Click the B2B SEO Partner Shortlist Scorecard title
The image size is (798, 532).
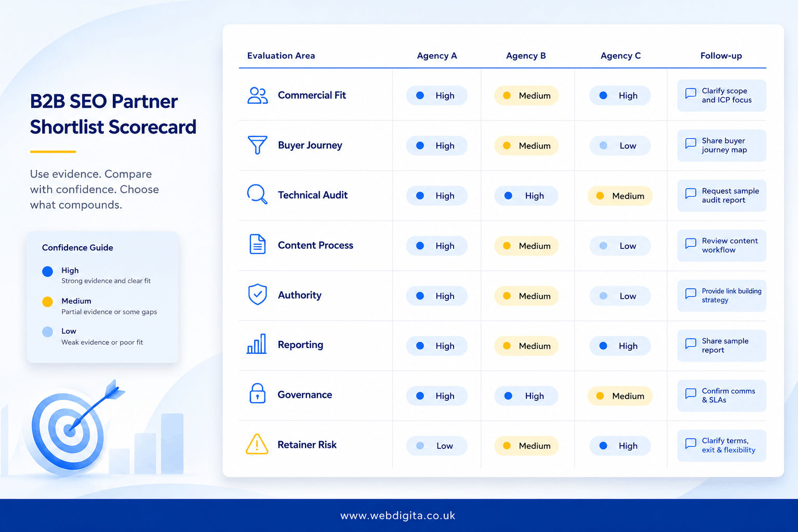tap(113, 114)
